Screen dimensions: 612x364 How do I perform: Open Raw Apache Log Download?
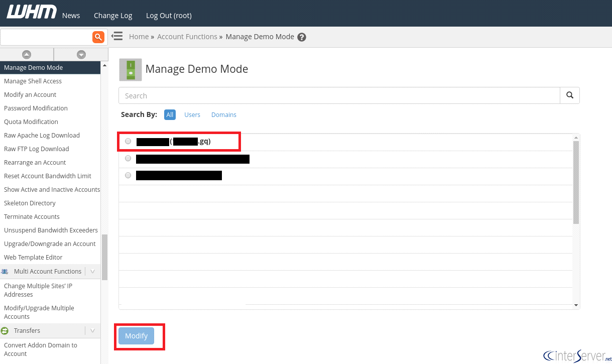click(42, 136)
